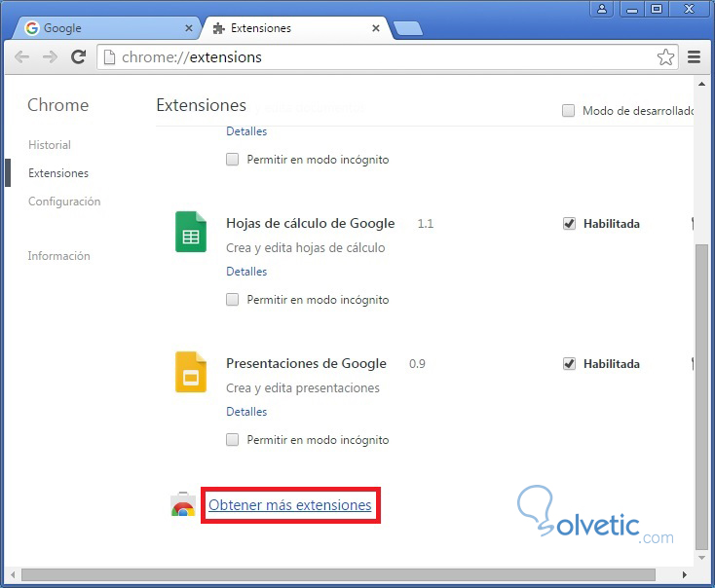Click the Hojas de cálculo de Google icon
Image resolution: width=715 pixels, height=588 pixels.
(x=191, y=232)
